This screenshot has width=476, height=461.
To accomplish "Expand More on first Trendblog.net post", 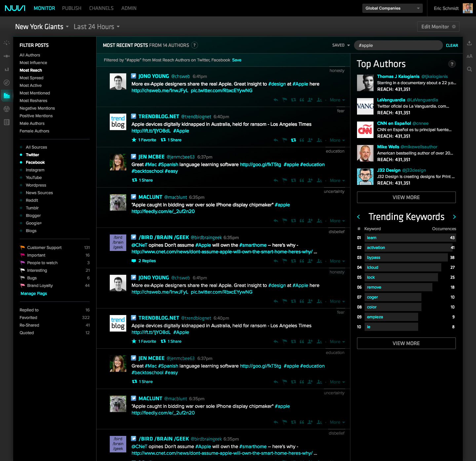I will pos(337,140).
